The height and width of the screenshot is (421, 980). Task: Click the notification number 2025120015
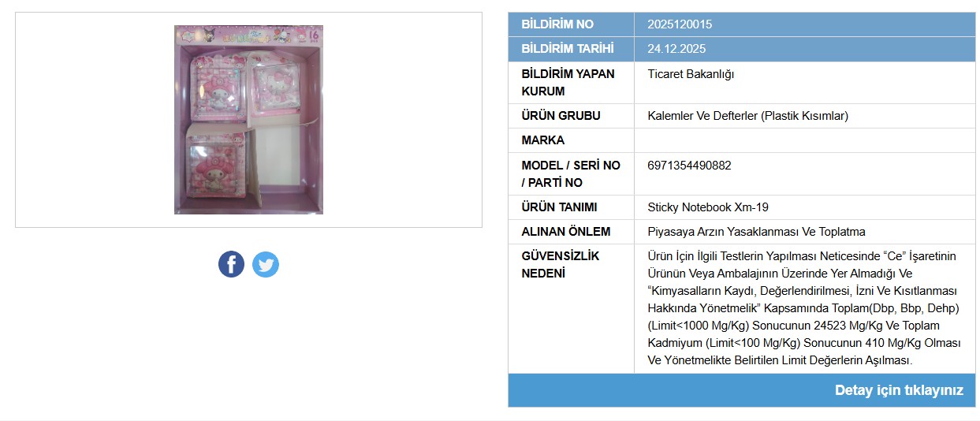[x=680, y=24]
